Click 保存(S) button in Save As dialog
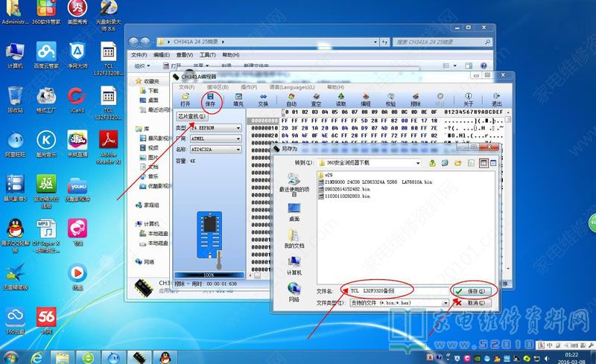 point(472,291)
